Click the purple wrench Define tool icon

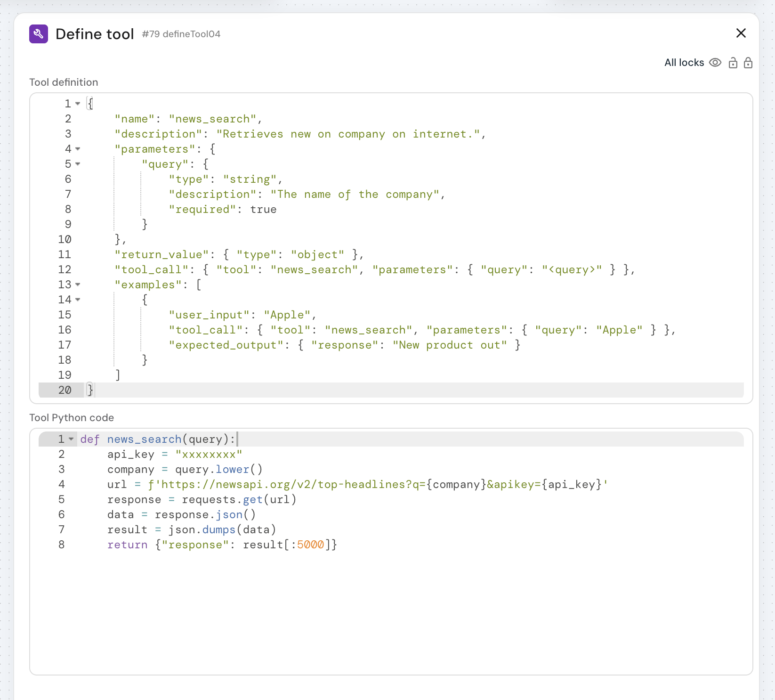point(39,34)
